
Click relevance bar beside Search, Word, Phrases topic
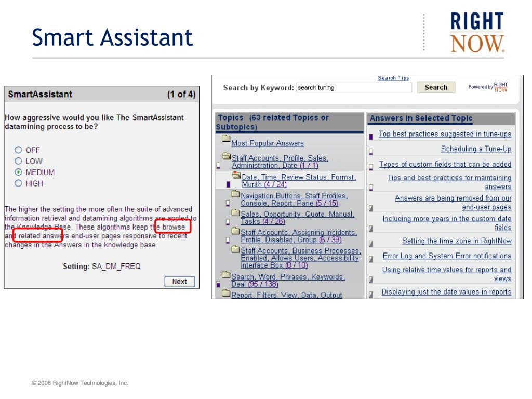(219, 284)
